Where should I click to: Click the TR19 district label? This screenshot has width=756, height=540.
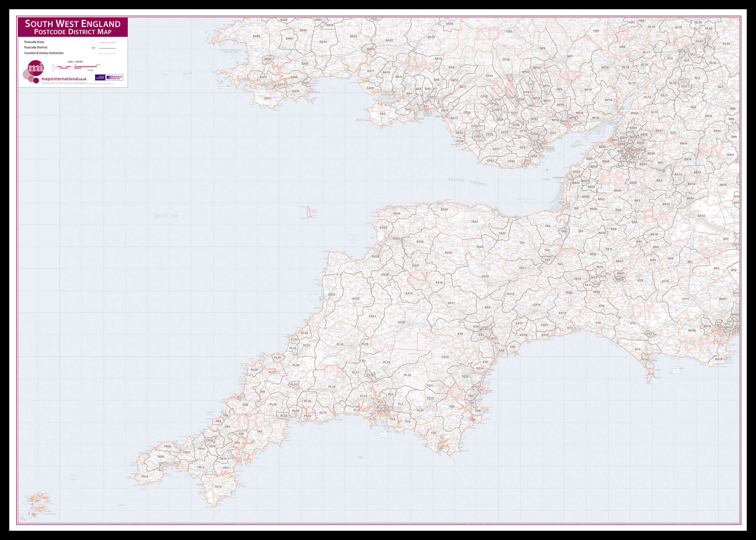tap(145, 477)
